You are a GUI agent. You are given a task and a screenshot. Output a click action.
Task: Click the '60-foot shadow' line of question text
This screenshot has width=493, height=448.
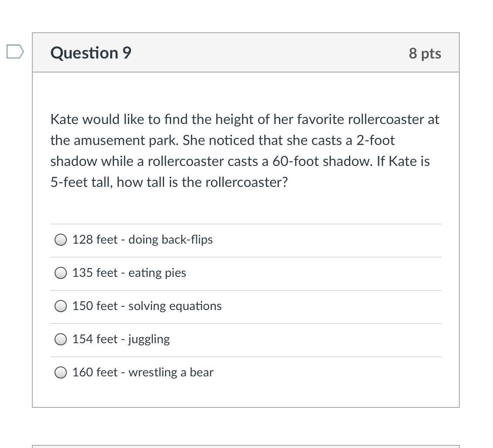pos(240,161)
